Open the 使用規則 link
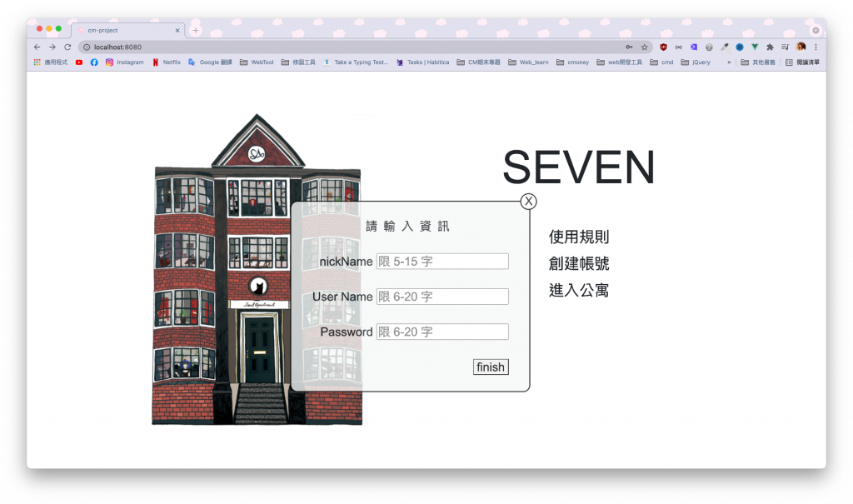 click(579, 237)
